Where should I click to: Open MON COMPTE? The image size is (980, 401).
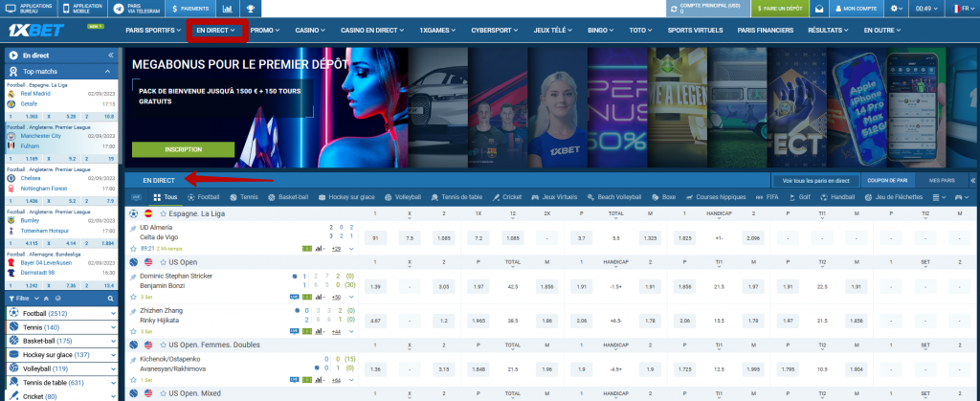point(857,9)
